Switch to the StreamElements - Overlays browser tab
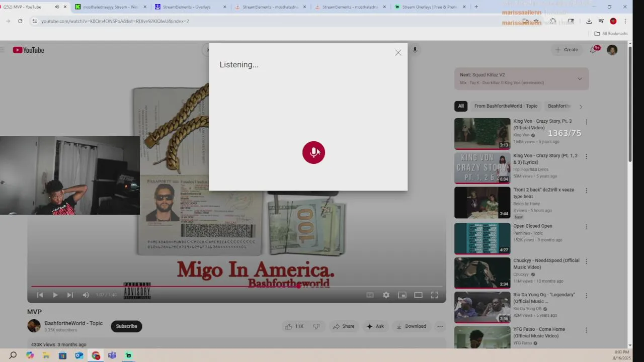The height and width of the screenshot is (362, 644). (x=189, y=7)
